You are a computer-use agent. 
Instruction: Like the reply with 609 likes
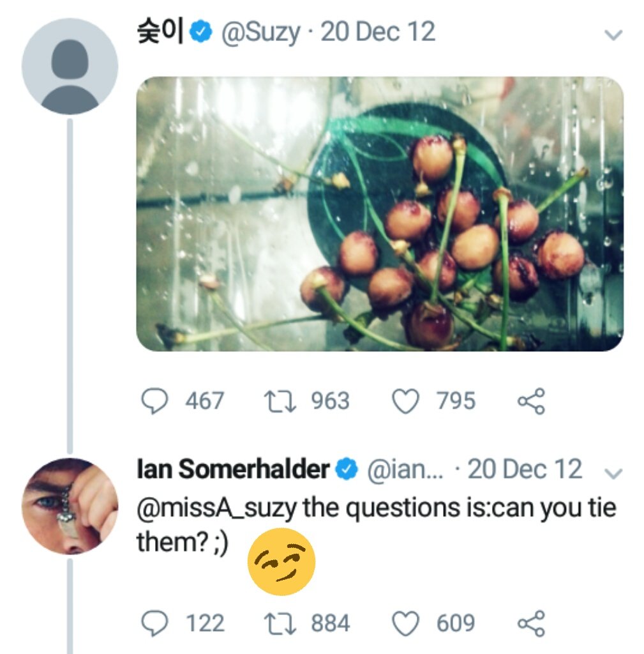coord(405,623)
